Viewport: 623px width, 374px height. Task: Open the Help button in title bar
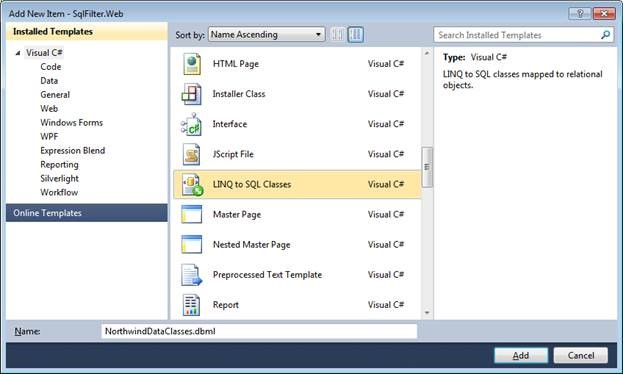pyautogui.click(x=579, y=14)
